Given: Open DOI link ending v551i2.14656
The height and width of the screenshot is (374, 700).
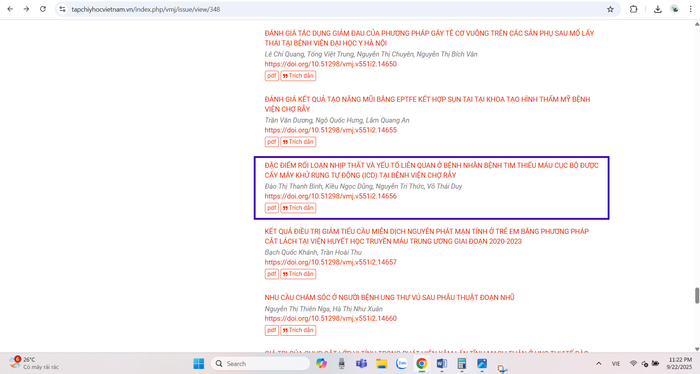Looking at the screenshot, I should tap(330, 196).
